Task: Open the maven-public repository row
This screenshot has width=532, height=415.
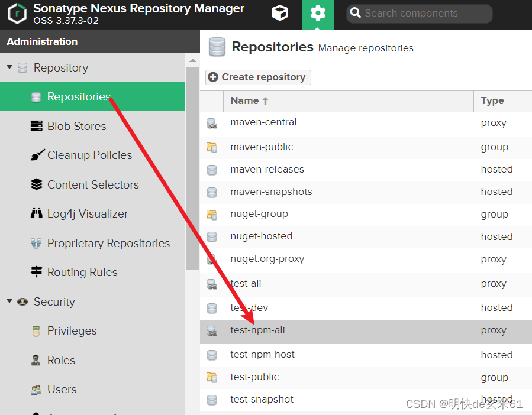Action: [366, 147]
